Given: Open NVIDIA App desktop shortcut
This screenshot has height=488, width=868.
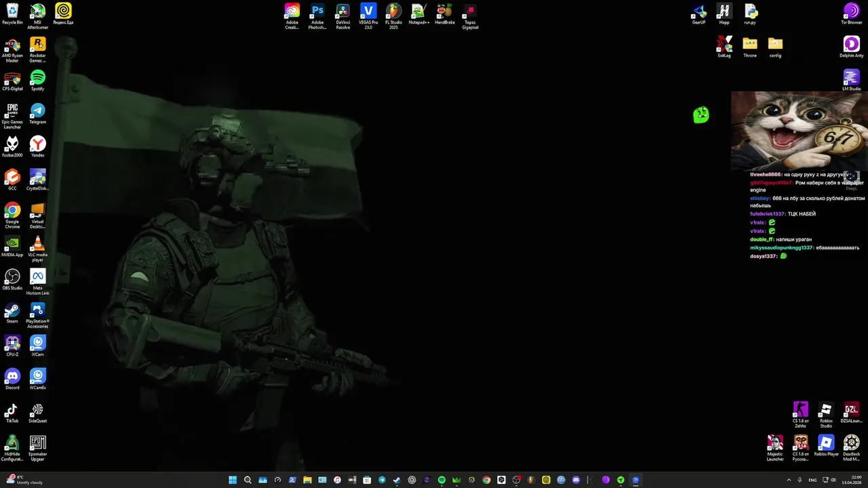Looking at the screenshot, I should pos(12,246).
